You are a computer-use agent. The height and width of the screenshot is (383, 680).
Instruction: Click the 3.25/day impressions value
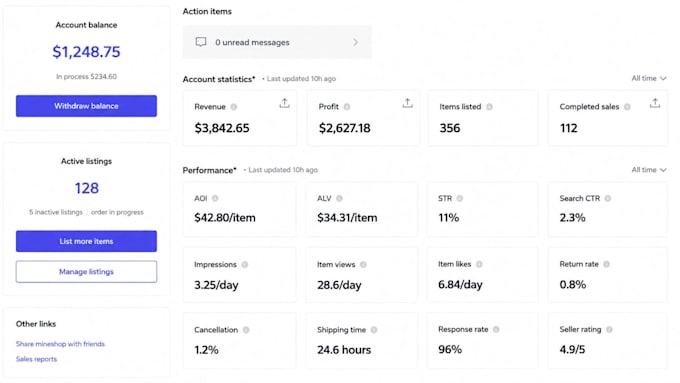point(216,285)
